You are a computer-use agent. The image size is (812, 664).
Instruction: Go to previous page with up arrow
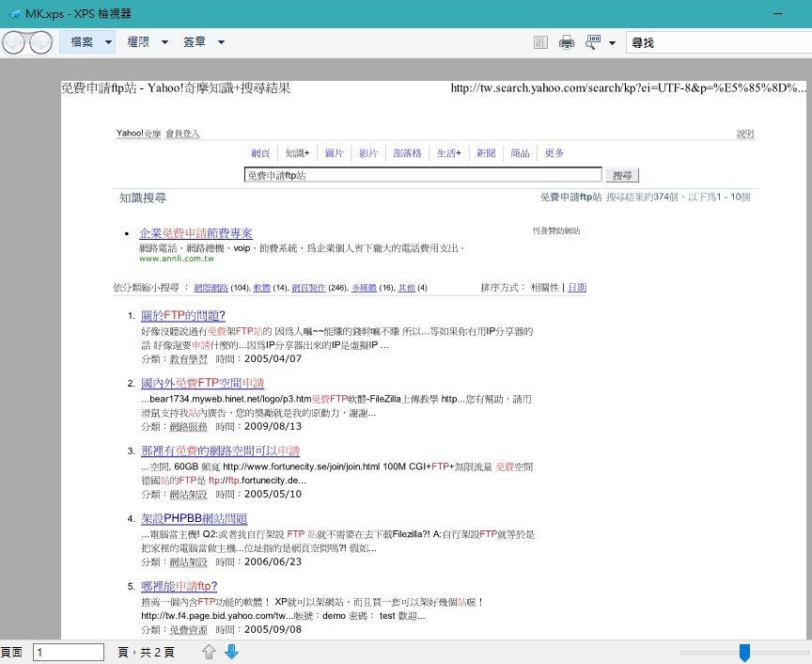pyautogui.click(x=209, y=652)
